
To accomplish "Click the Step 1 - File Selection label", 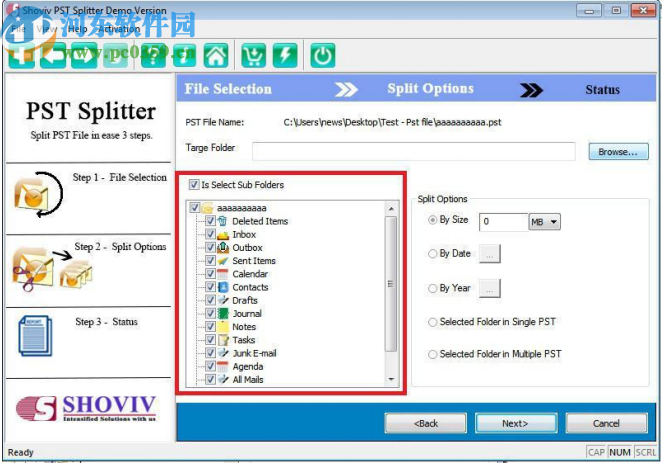I will tap(120, 177).
